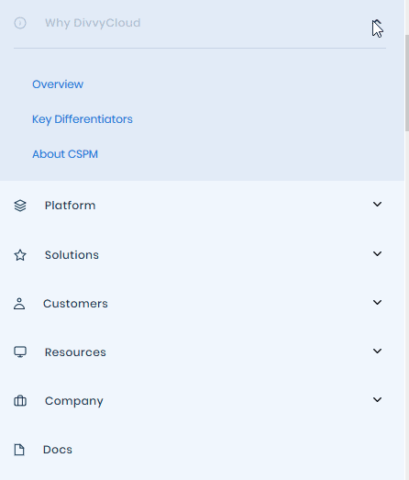This screenshot has width=409, height=480.
Task: Open the Key Differentiators link
Action: [82, 119]
